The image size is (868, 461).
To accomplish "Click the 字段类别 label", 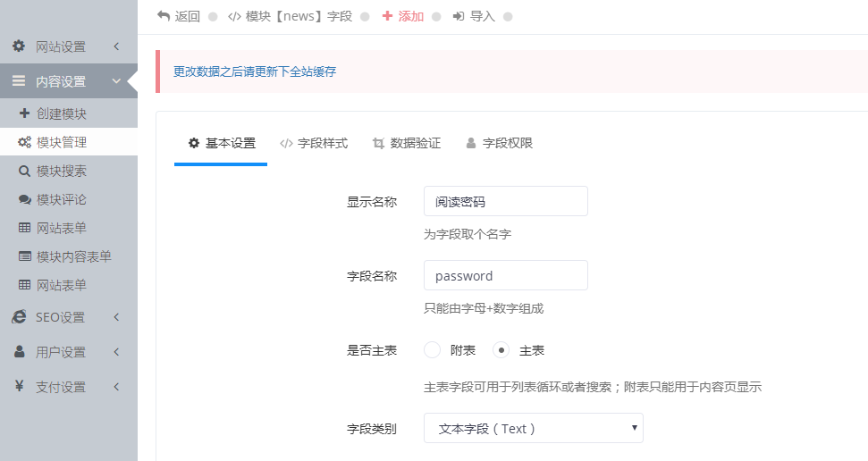I will point(372,429).
